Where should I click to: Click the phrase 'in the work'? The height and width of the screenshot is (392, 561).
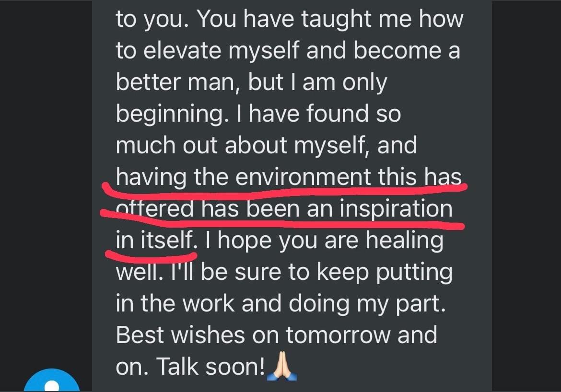coord(175,303)
